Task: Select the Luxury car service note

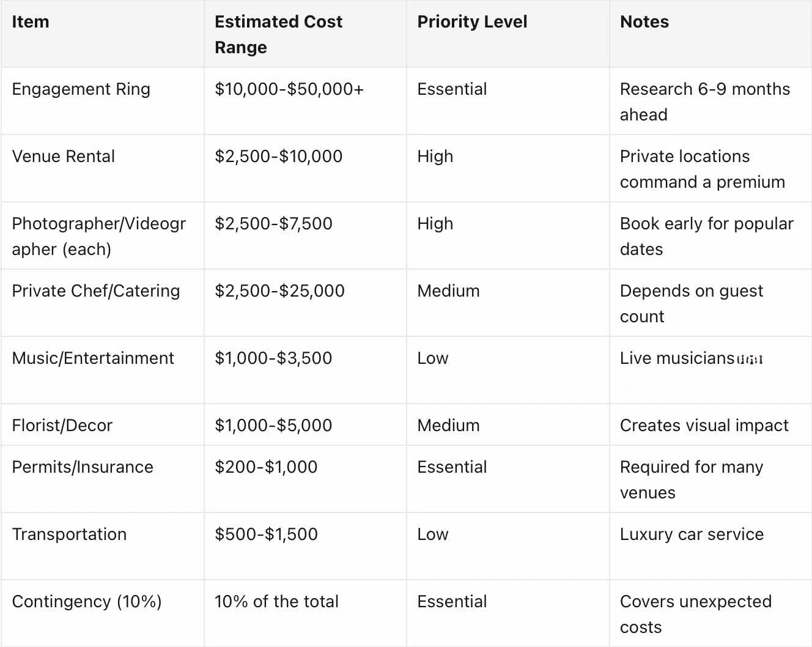Action: point(692,534)
